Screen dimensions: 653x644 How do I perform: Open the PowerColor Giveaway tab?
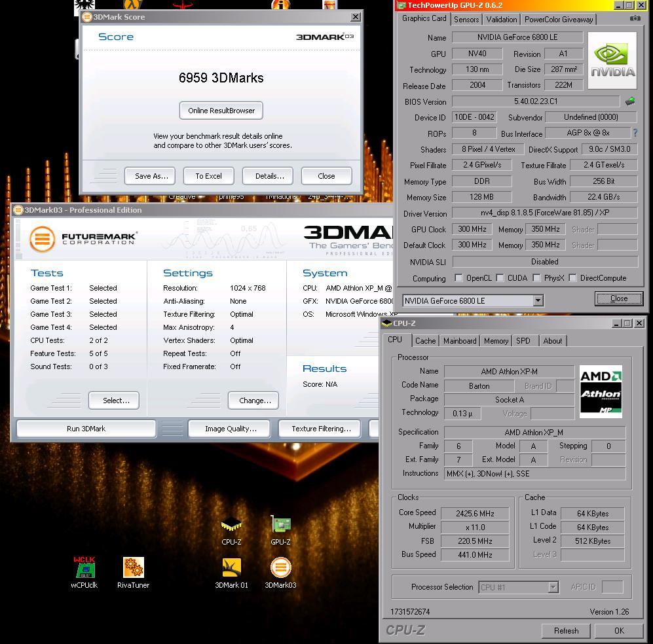point(559,20)
